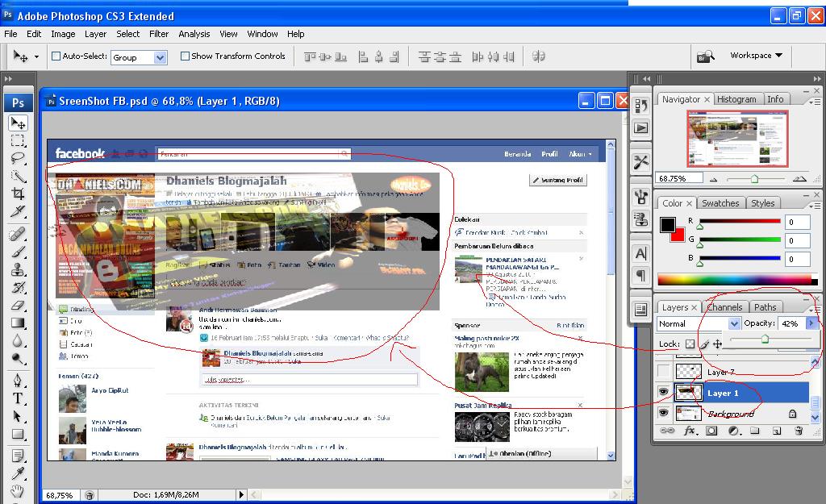Select the Pen tool

[x=18, y=381]
